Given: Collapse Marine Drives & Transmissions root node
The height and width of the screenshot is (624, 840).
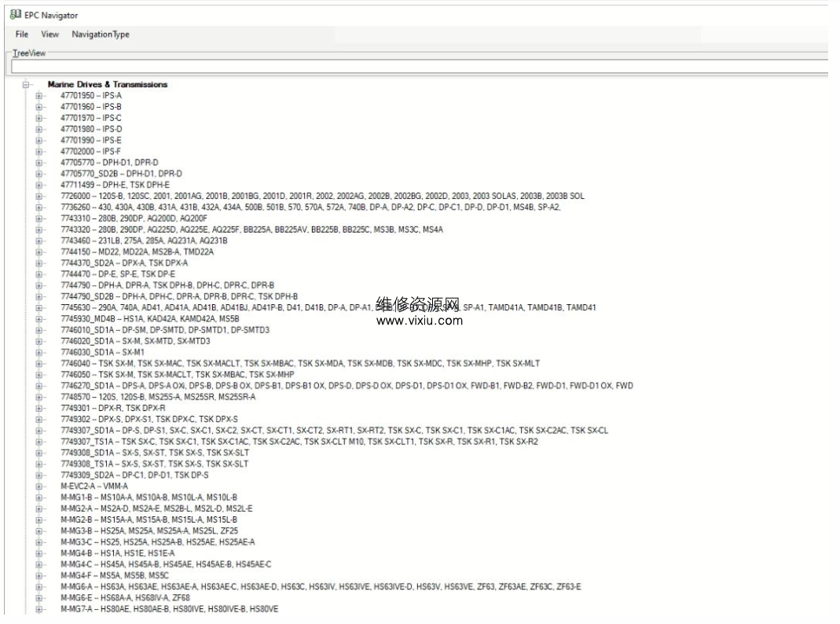Looking at the screenshot, I should click(x=26, y=85).
